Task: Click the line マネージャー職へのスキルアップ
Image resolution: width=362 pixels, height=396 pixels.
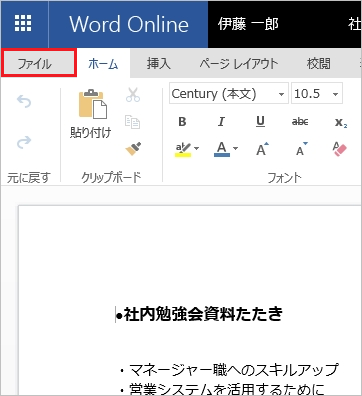Action: (x=234, y=370)
